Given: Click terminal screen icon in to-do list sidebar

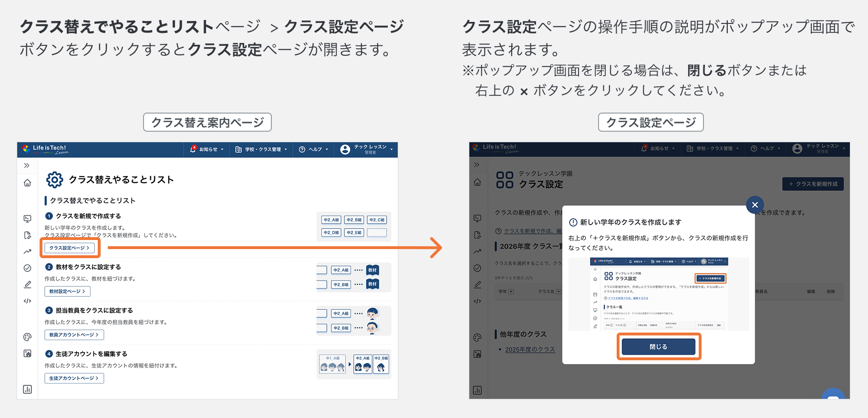Looking at the screenshot, I should 27,219.
